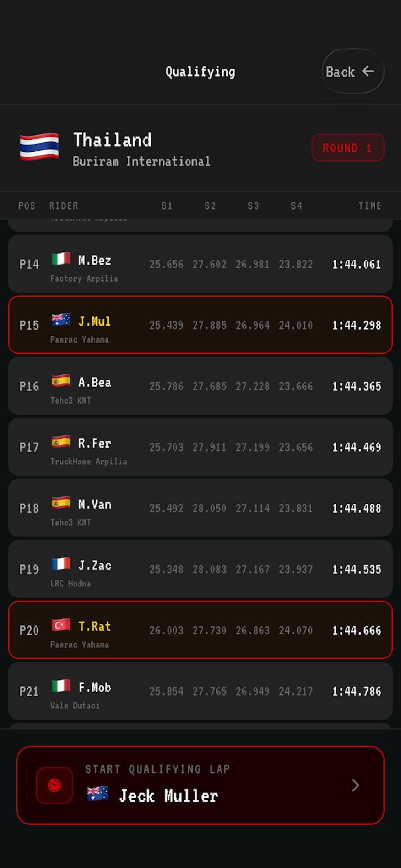The image size is (401, 868).
Task: Open the P21 F.Mob result row
Action: coord(200,691)
